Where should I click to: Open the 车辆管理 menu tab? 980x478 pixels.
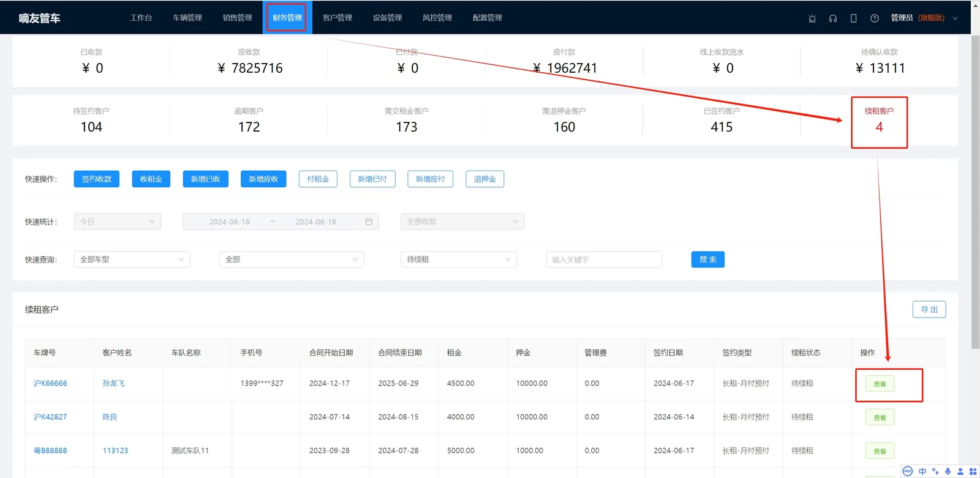point(187,18)
